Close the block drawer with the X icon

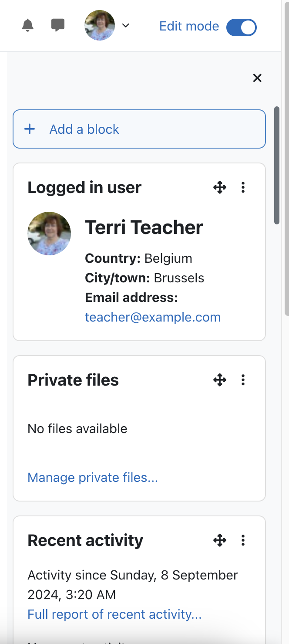pyautogui.click(x=257, y=78)
